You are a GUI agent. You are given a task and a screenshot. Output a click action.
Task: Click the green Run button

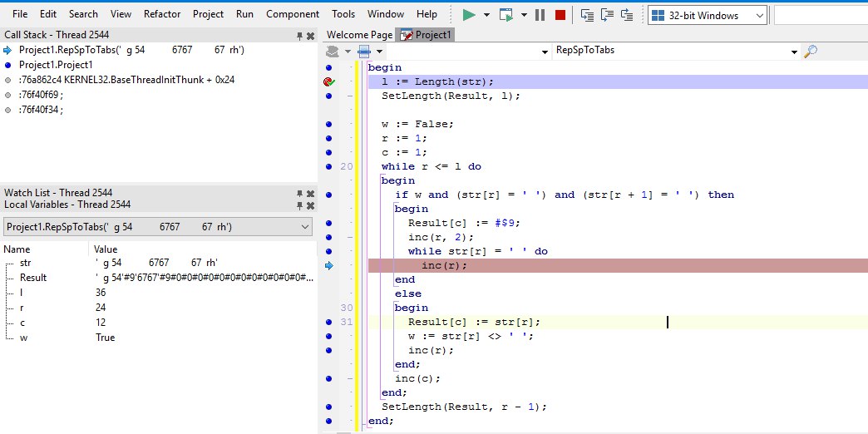click(x=469, y=15)
